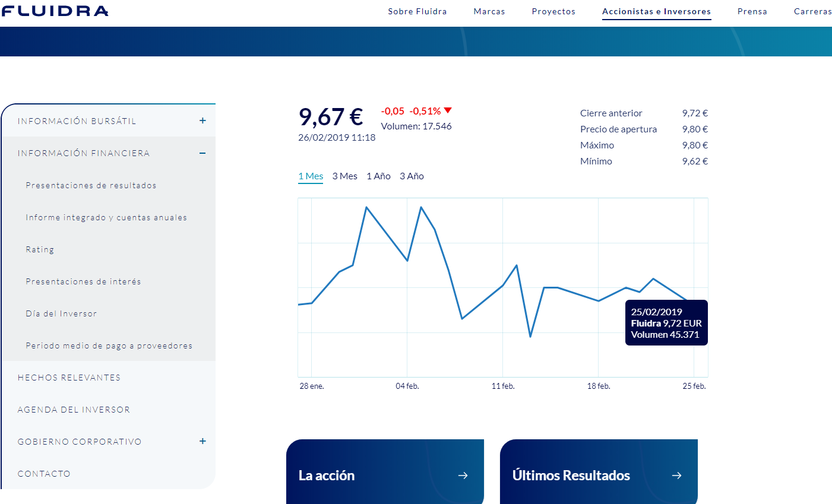
Task: Click the Cierre anterior label
Action: (x=611, y=113)
